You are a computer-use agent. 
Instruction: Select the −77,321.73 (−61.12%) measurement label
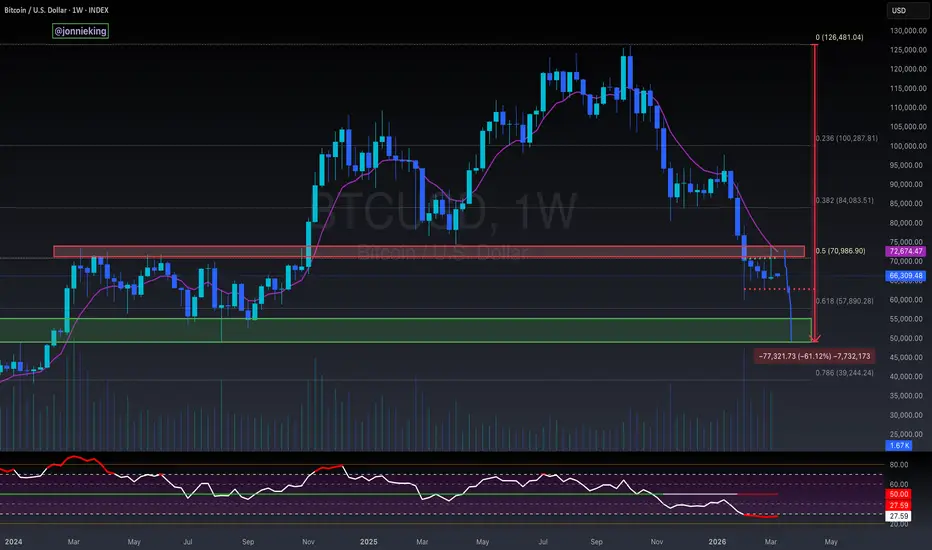[814, 356]
